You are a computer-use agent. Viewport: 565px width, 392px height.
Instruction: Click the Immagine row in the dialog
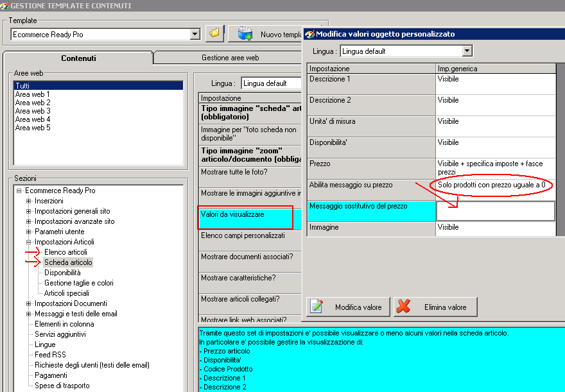[x=431, y=229]
